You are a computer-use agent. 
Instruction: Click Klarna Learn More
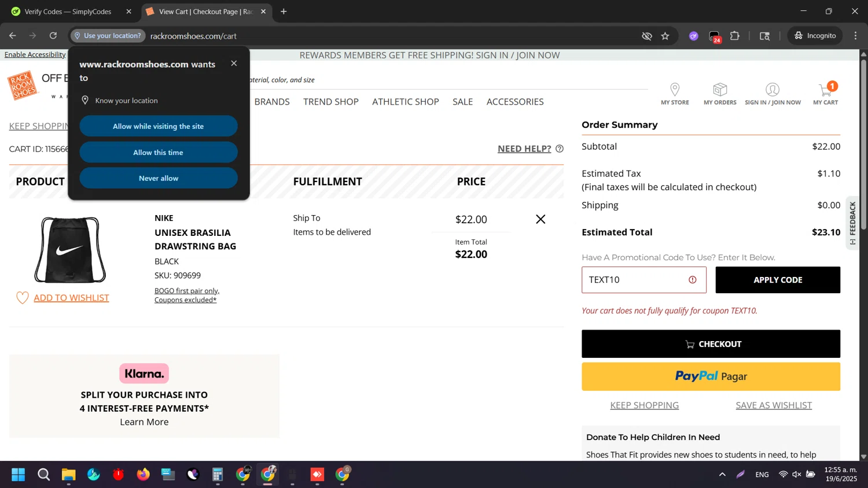[144, 422]
